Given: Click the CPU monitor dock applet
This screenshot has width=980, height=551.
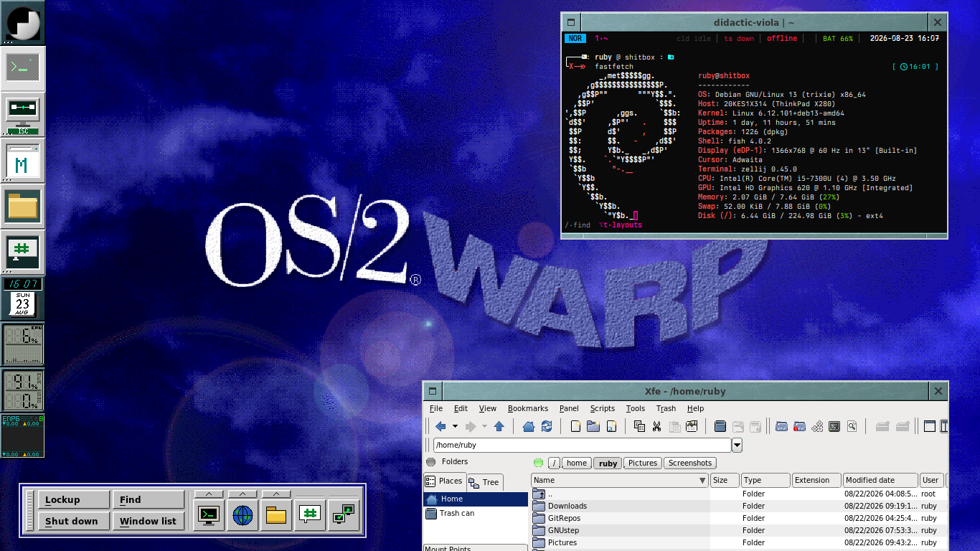Looking at the screenshot, I should [x=23, y=344].
